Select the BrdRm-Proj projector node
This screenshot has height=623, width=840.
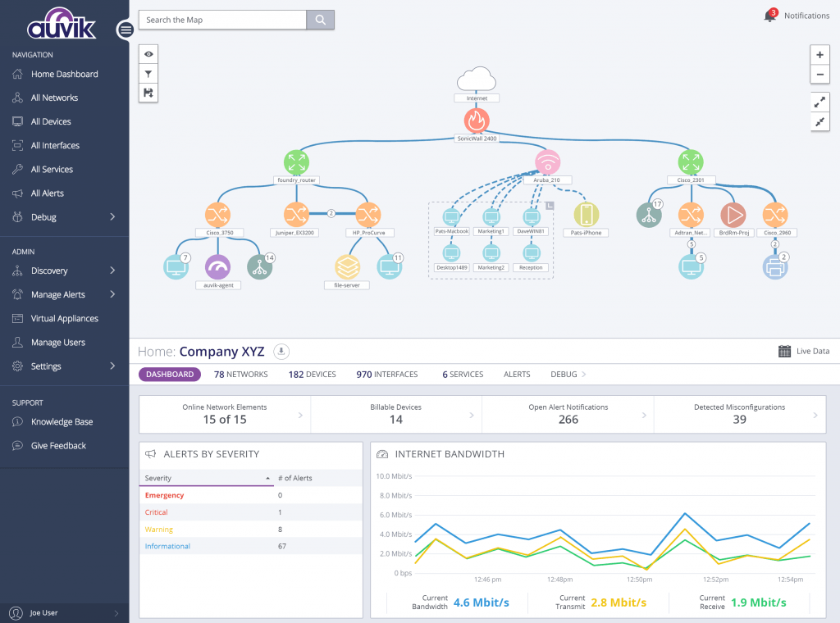(x=733, y=215)
